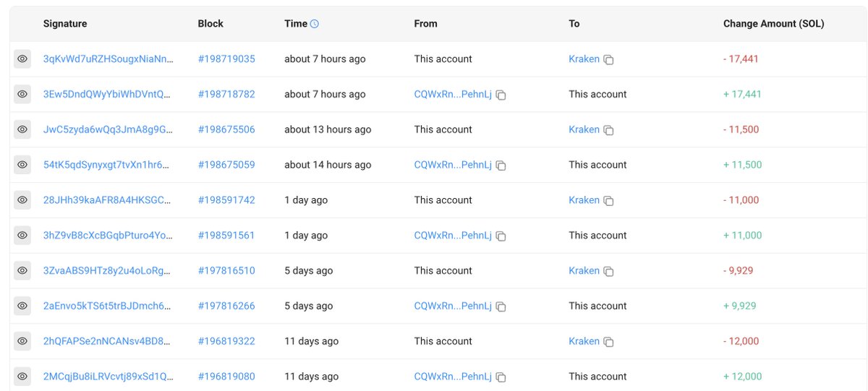Copy CQWxRn...PehnLj address in the +17,441 row

point(501,95)
